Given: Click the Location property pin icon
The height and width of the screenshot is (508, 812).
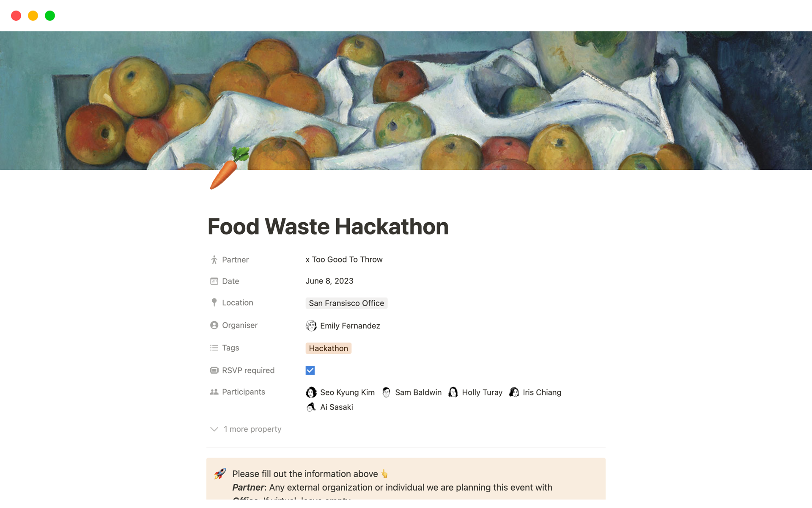Looking at the screenshot, I should point(214,303).
